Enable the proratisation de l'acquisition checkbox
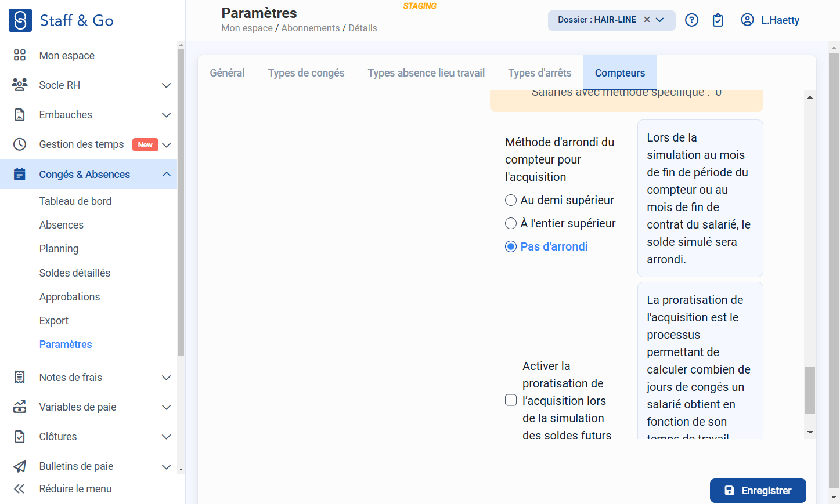Screen dimensions: 840x504 pos(511,400)
